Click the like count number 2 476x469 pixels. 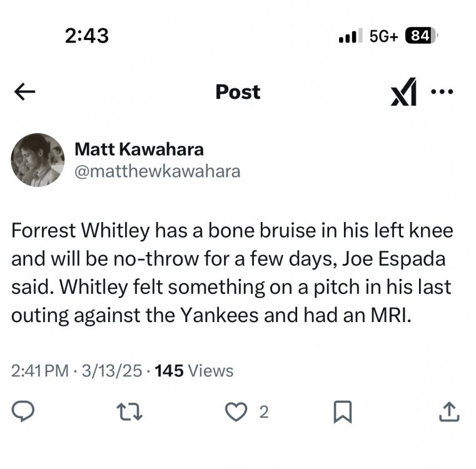(263, 411)
